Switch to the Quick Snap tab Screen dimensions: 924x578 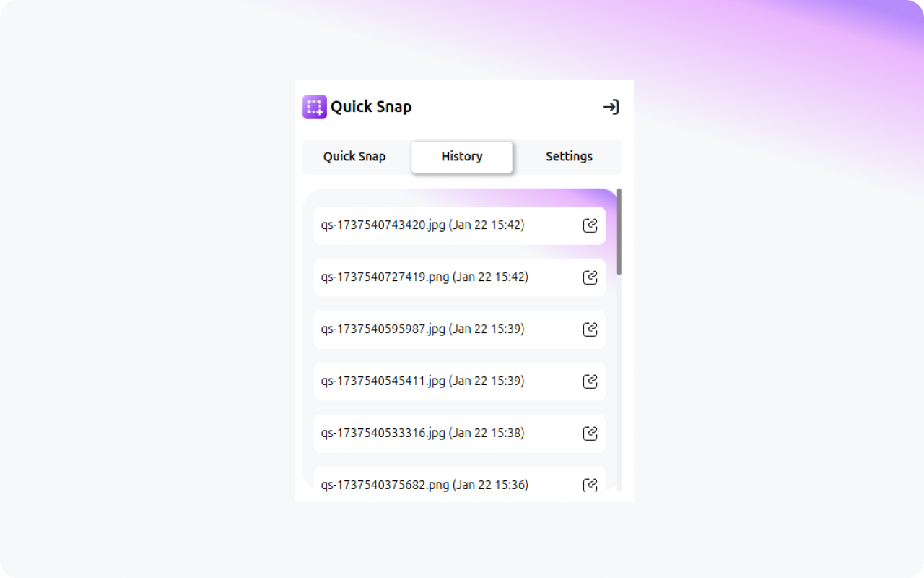(354, 157)
